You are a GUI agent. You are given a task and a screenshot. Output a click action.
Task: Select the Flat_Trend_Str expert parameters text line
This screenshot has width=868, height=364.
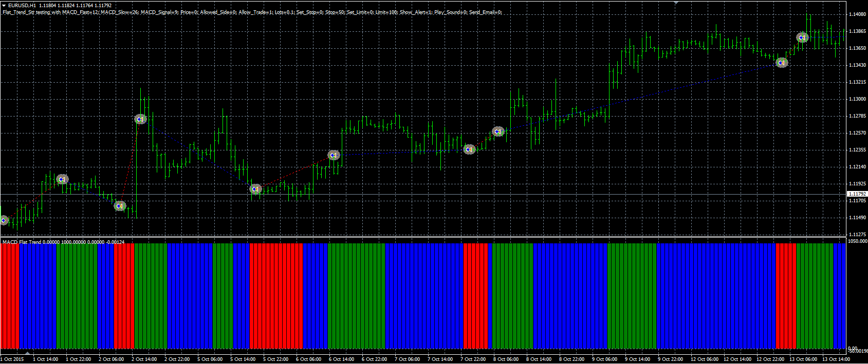pos(252,12)
